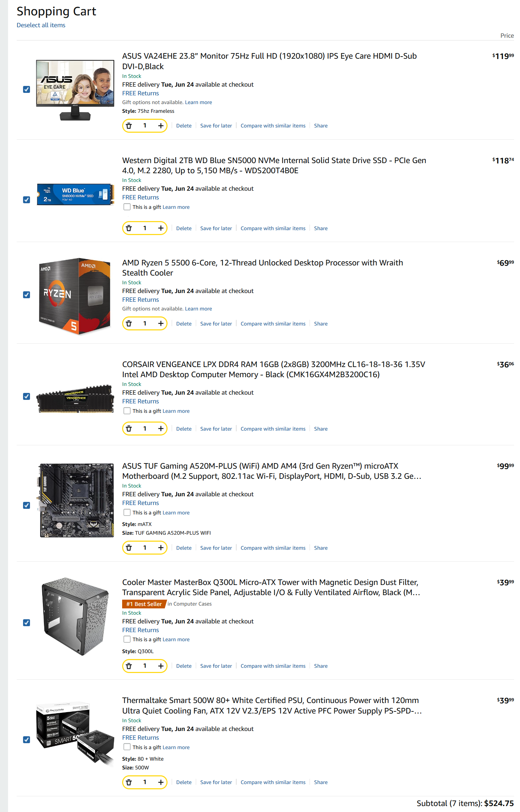This screenshot has height=812, width=520.
Task: Click trash icon for Thermaltake PSU
Action: pyautogui.click(x=129, y=782)
